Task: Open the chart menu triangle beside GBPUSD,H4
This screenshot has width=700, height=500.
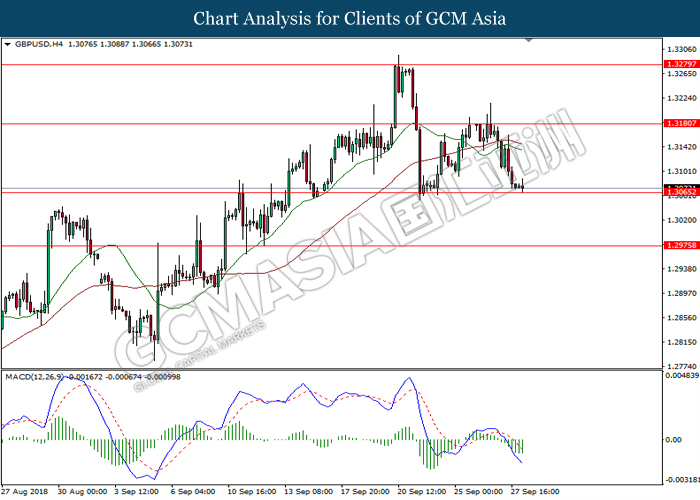Action: click(7, 44)
